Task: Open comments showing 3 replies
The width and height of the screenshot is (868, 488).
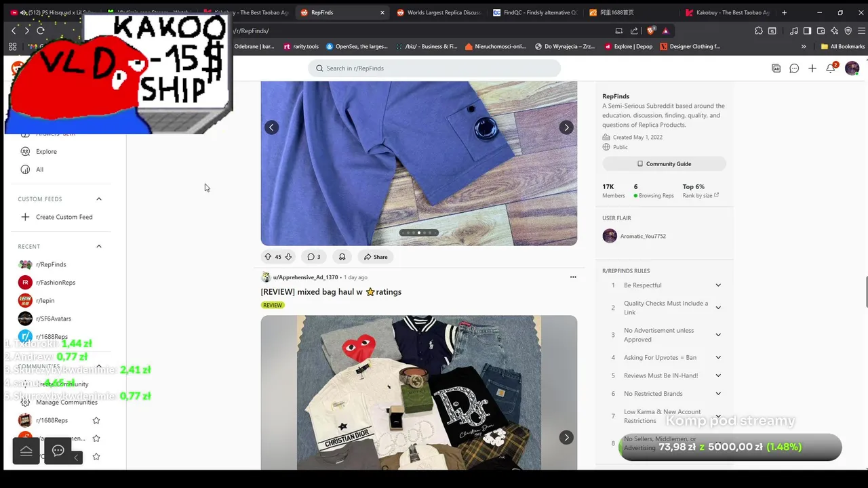Action: tap(313, 257)
